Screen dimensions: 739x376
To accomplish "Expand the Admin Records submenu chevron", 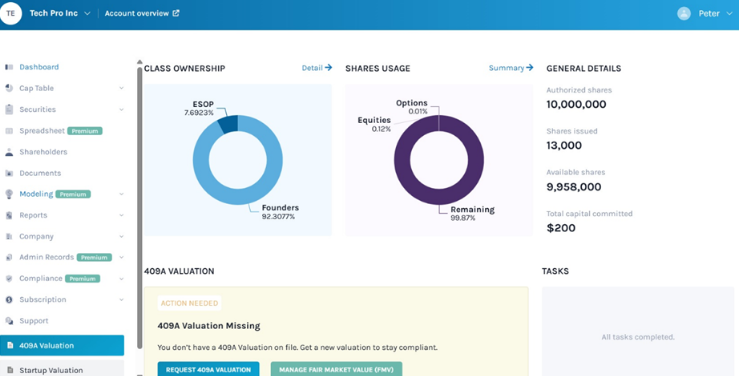I will point(122,257).
